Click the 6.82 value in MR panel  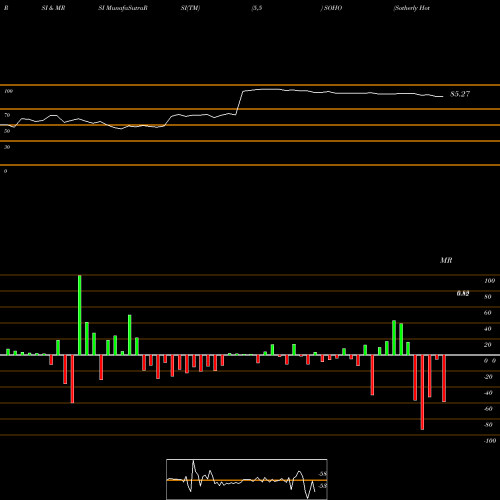(463, 293)
